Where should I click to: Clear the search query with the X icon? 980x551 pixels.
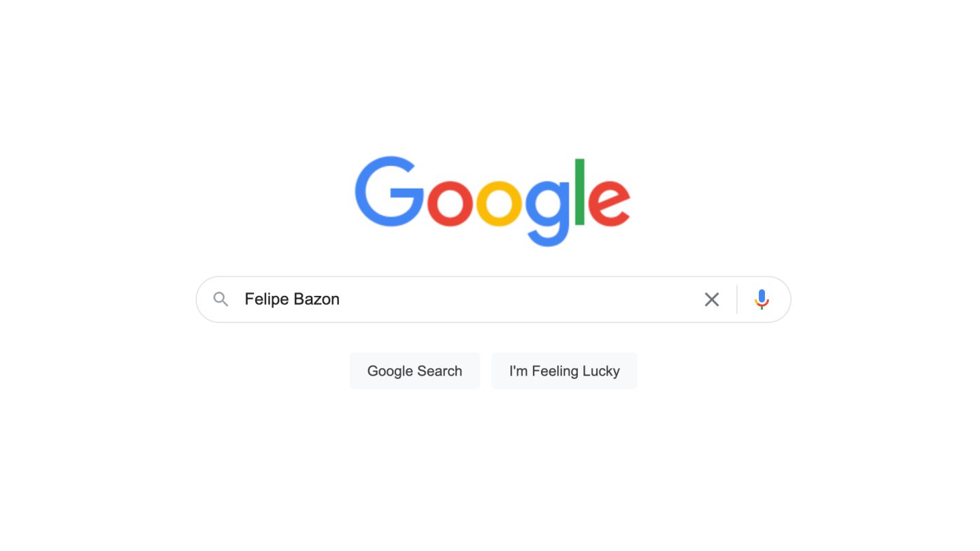712,299
